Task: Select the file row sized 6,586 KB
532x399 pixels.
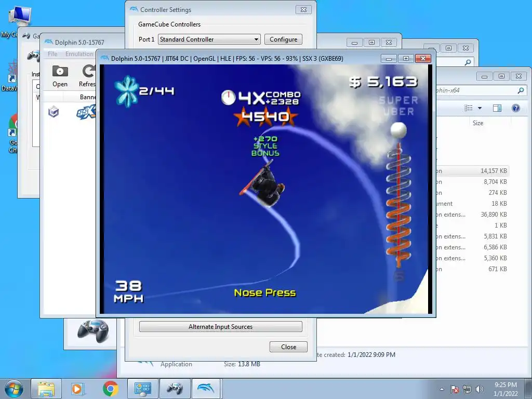Action: (472, 247)
